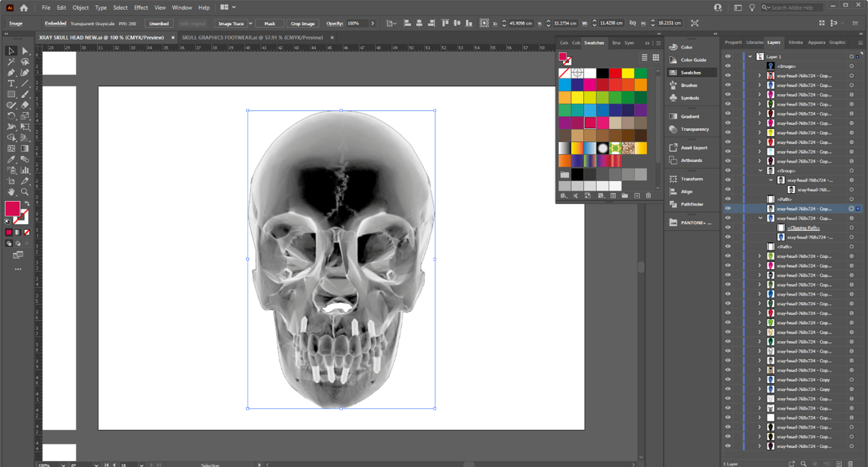The height and width of the screenshot is (467, 868).
Task: Open the Image Trace preset dropdown
Action: (251, 23)
